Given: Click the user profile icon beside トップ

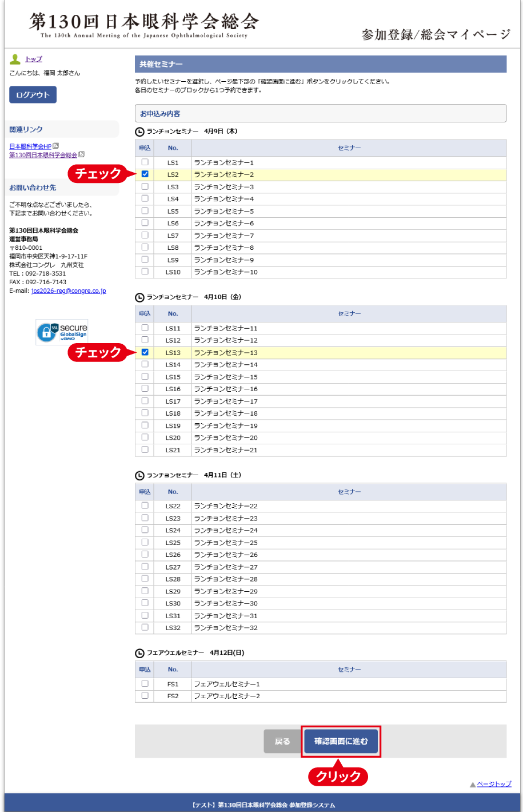Looking at the screenshot, I should coord(15,59).
